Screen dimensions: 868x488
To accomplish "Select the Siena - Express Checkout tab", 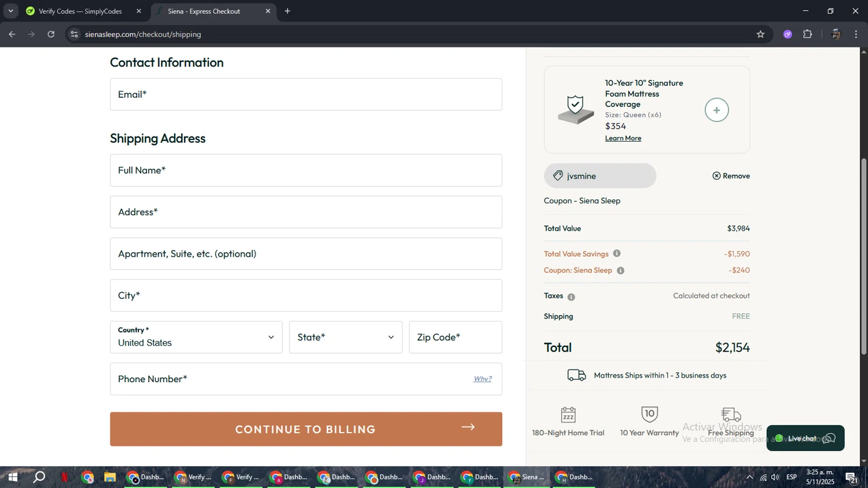I will [x=204, y=11].
